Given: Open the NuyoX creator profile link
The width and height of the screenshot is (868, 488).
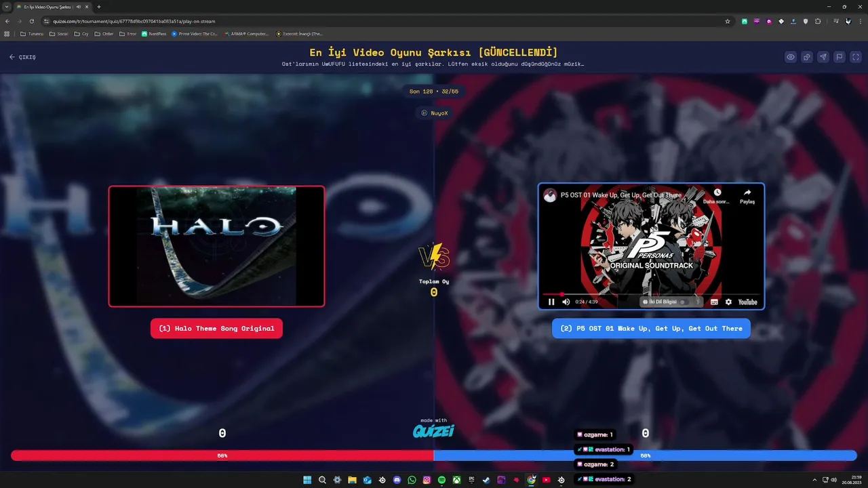Looking at the screenshot, I should tap(434, 113).
